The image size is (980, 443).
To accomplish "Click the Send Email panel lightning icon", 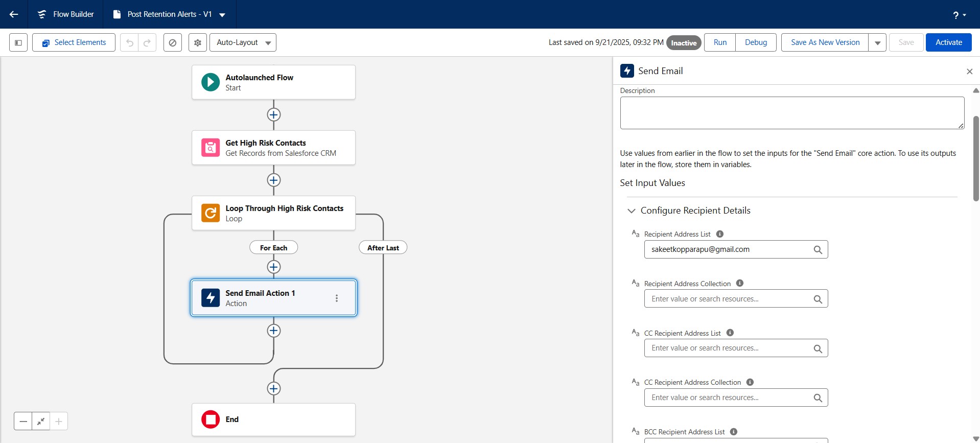I will pos(627,71).
